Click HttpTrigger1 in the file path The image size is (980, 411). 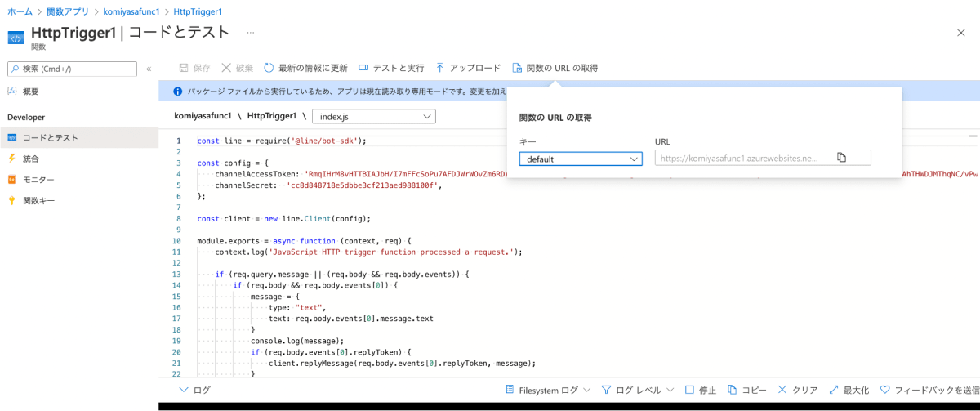click(271, 116)
